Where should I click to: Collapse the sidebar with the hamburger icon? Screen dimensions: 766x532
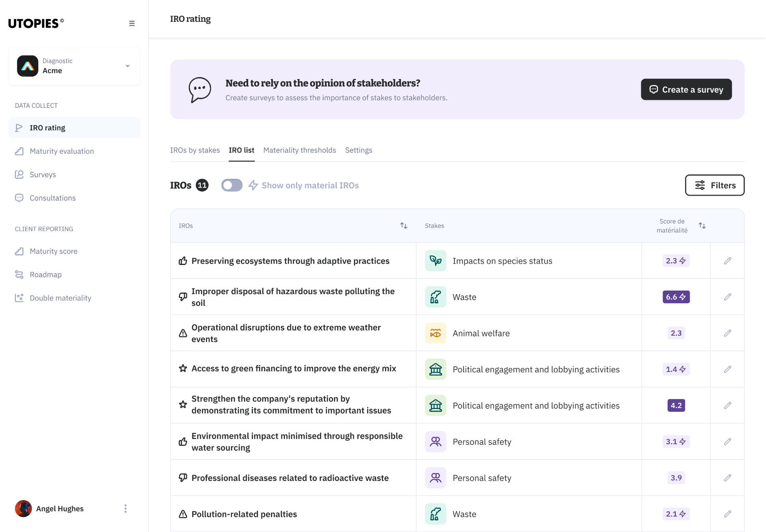[132, 24]
